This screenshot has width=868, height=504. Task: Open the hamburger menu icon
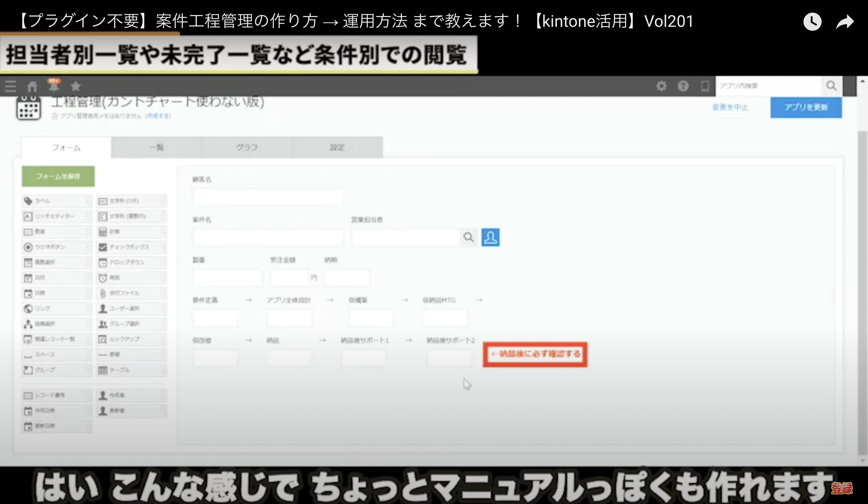pos(10,86)
